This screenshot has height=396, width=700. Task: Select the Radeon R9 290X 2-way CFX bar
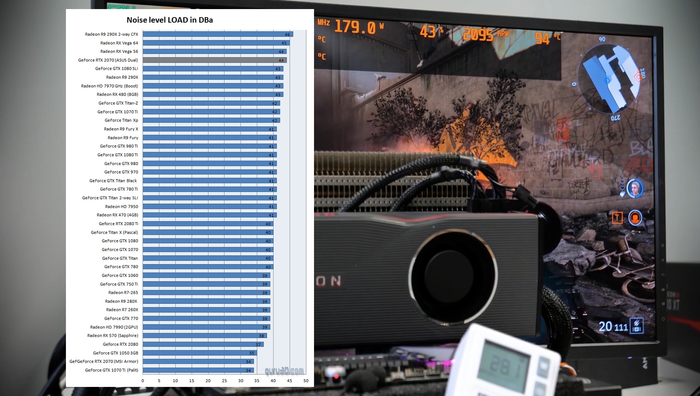click(x=218, y=34)
